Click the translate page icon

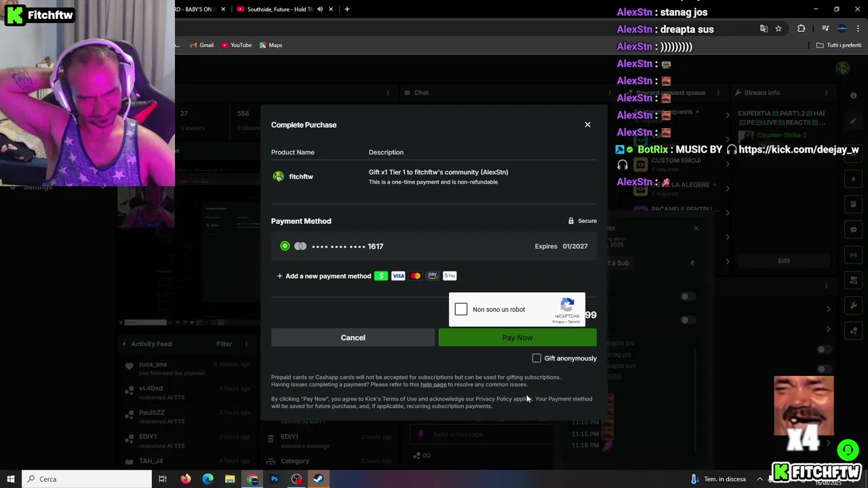[x=764, y=28]
